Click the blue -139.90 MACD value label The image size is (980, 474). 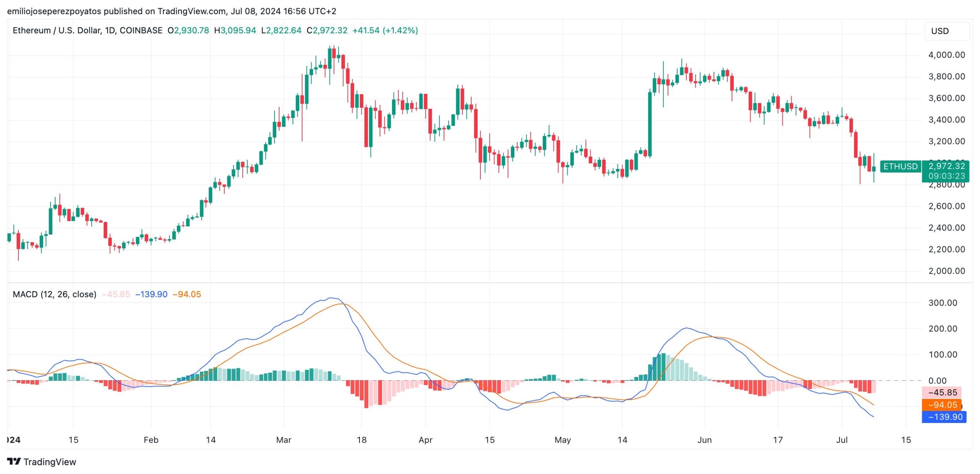[944, 417]
